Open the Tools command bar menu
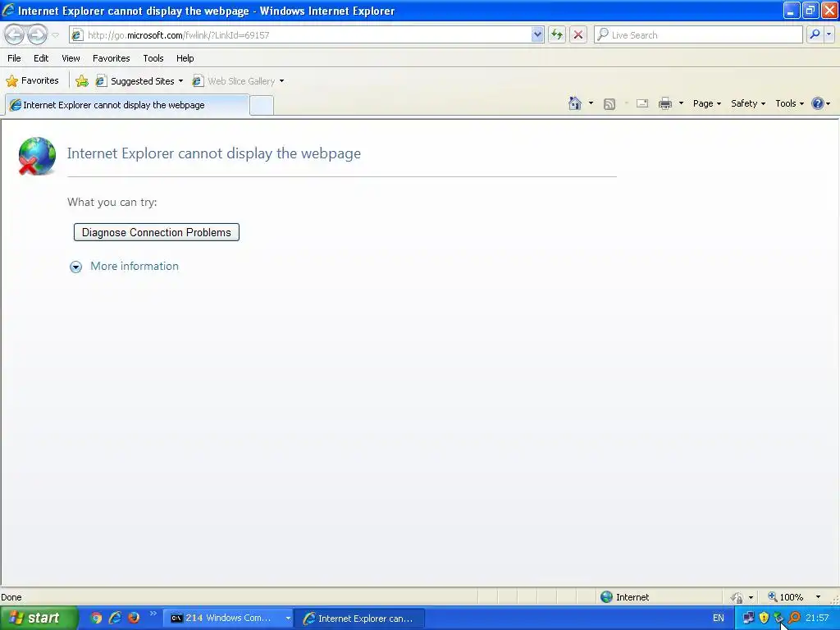The image size is (840, 630). [789, 103]
